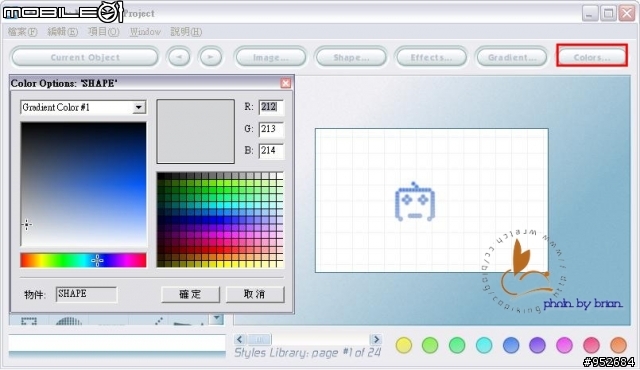Click the R value field

pos(271,107)
